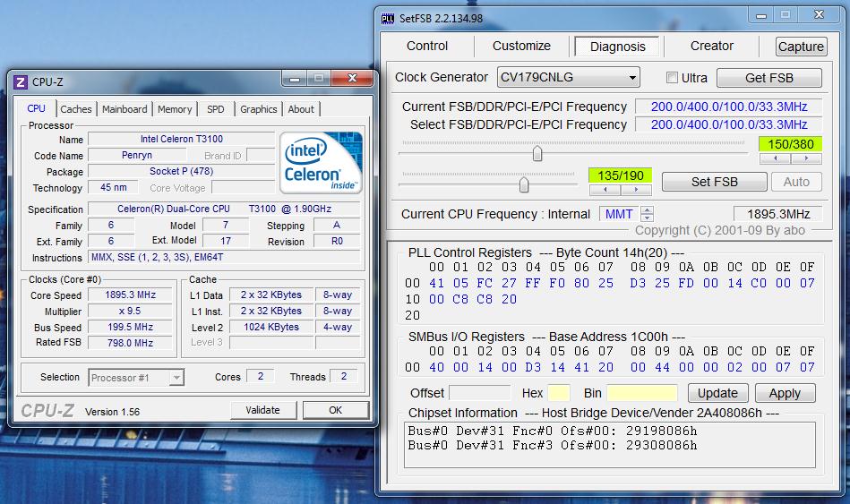850x504 pixels.
Task: Click the Apply button in SetFSB
Action: click(785, 394)
